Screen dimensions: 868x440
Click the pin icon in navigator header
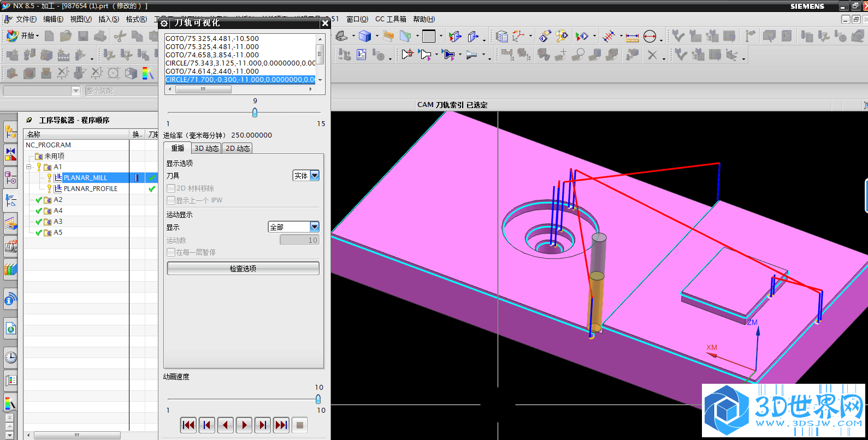tap(29, 120)
